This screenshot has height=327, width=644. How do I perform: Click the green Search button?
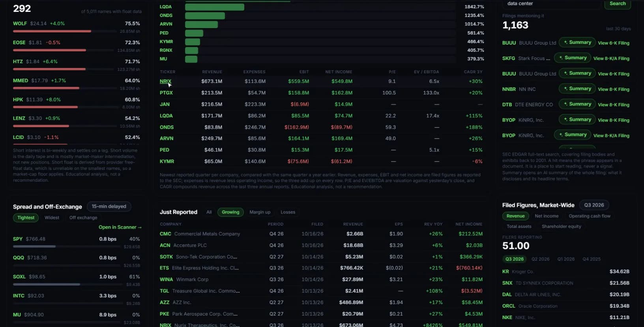point(618,4)
